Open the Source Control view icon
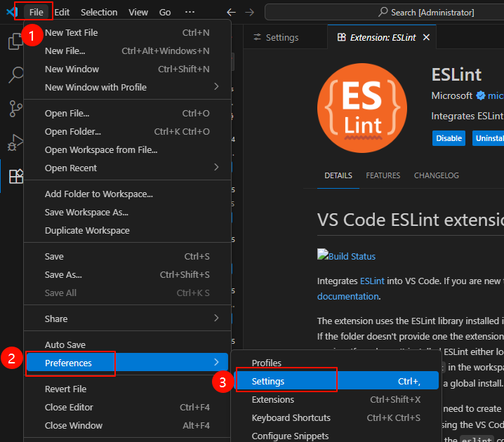The image size is (504, 442). 15,109
